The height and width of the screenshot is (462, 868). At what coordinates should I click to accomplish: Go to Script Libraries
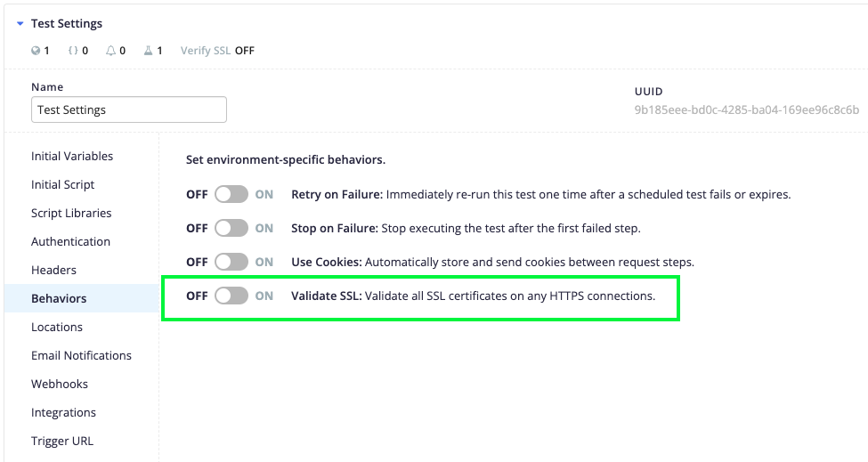[71, 213]
